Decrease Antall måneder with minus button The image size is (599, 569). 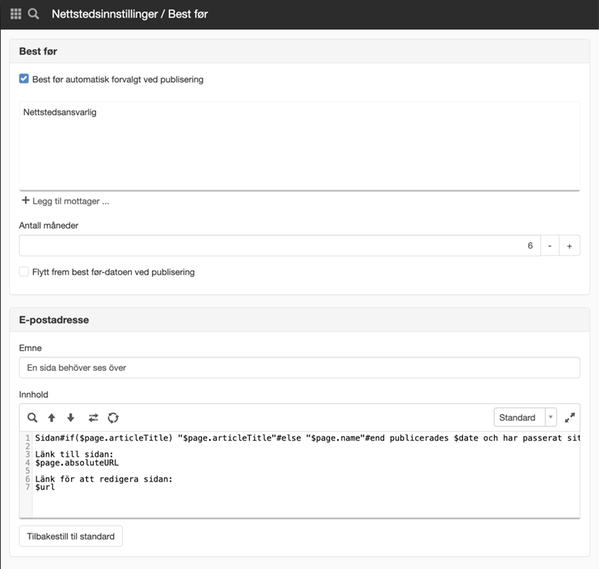click(550, 246)
